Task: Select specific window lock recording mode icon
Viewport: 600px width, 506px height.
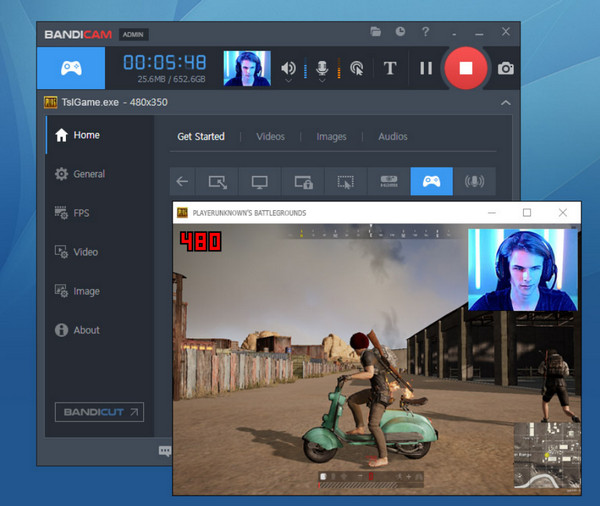Action: pyautogui.click(x=303, y=181)
